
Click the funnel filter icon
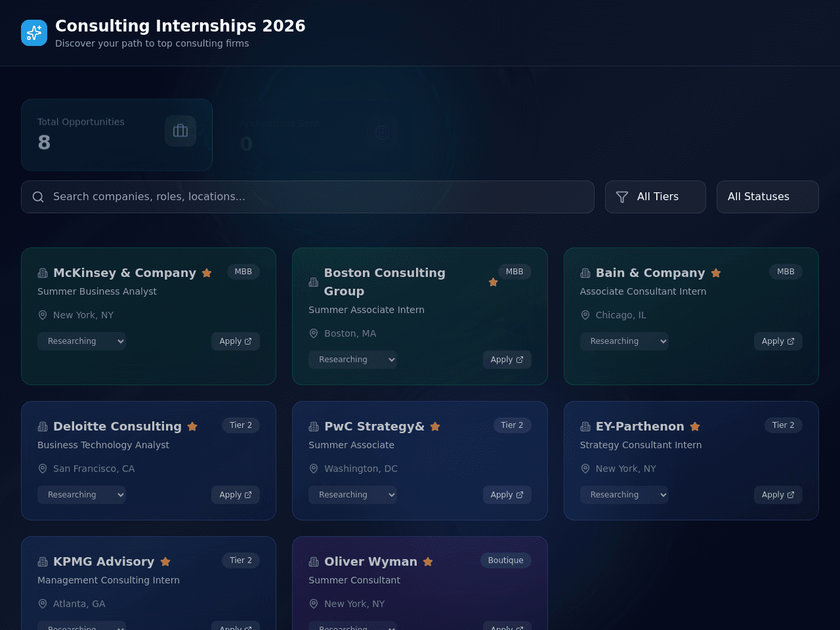pos(622,197)
